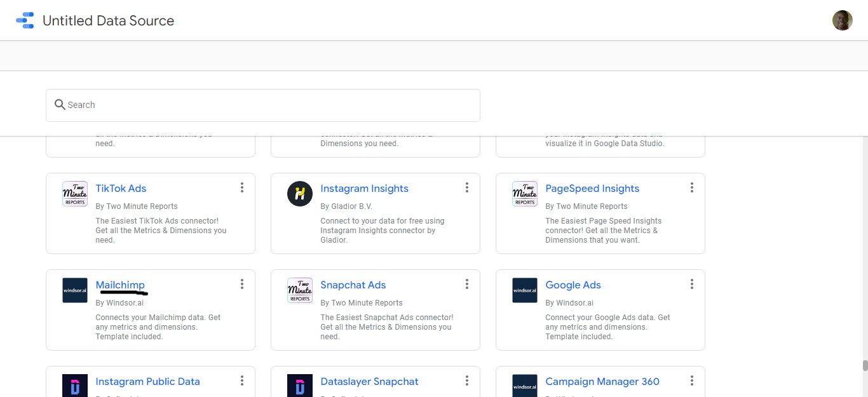
Task: Open more options for Snapchat Ads
Action: click(466, 284)
